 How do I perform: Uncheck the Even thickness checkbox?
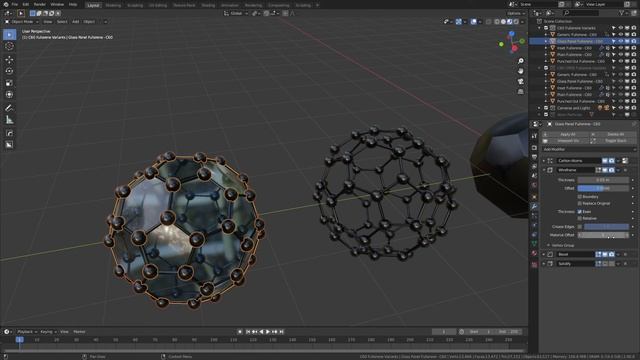point(580,212)
